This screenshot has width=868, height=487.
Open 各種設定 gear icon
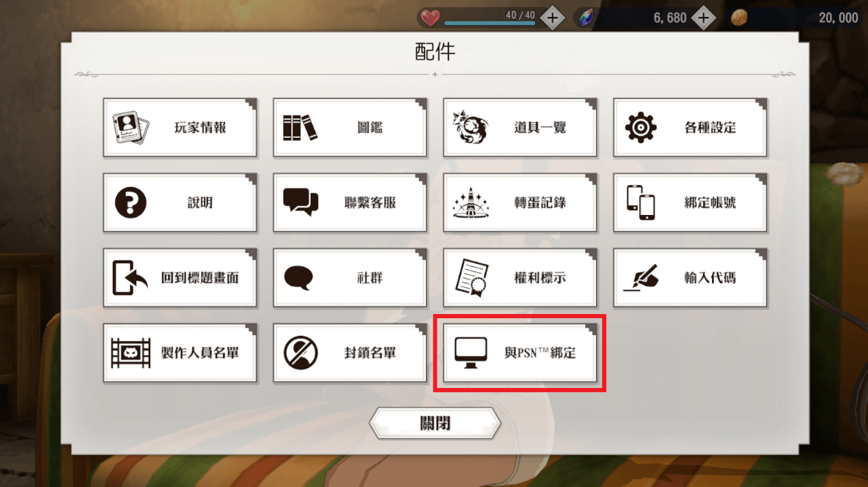click(640, 128)
